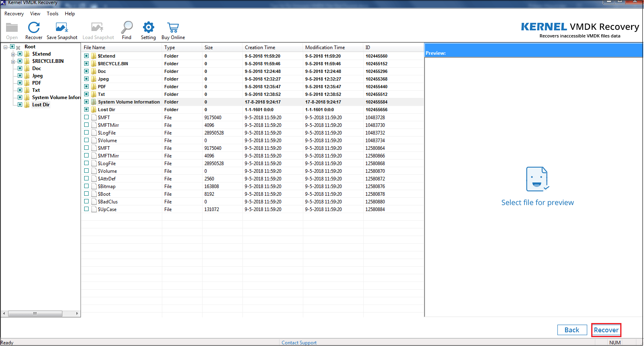
Task: Click the preview placeholder document icon
Action: tap(537, 179)
